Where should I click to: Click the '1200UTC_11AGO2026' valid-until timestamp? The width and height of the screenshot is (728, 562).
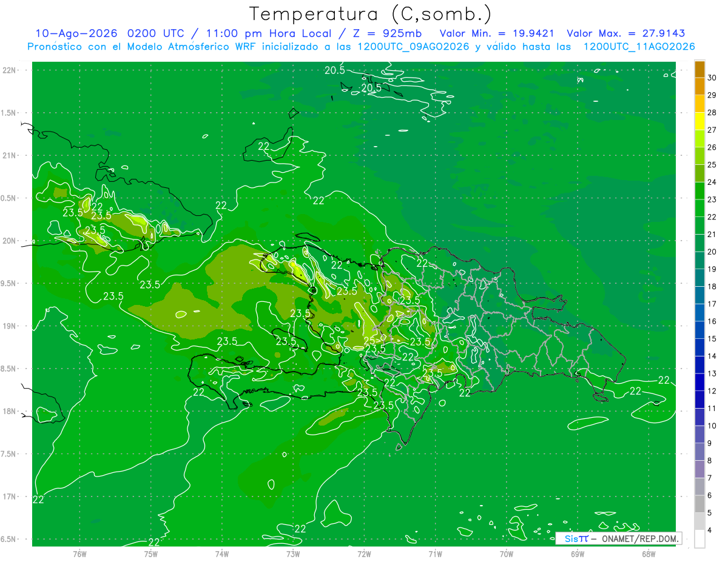[639, 47]
